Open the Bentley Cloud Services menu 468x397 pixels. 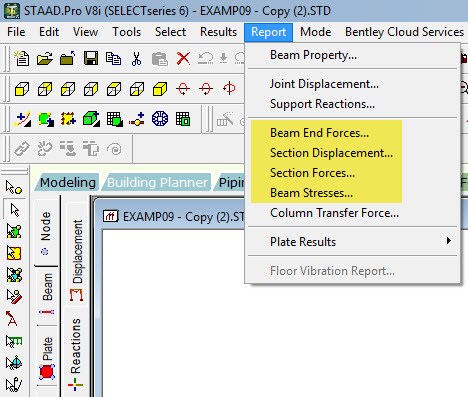pyautogui.click(x=404, y=32)
